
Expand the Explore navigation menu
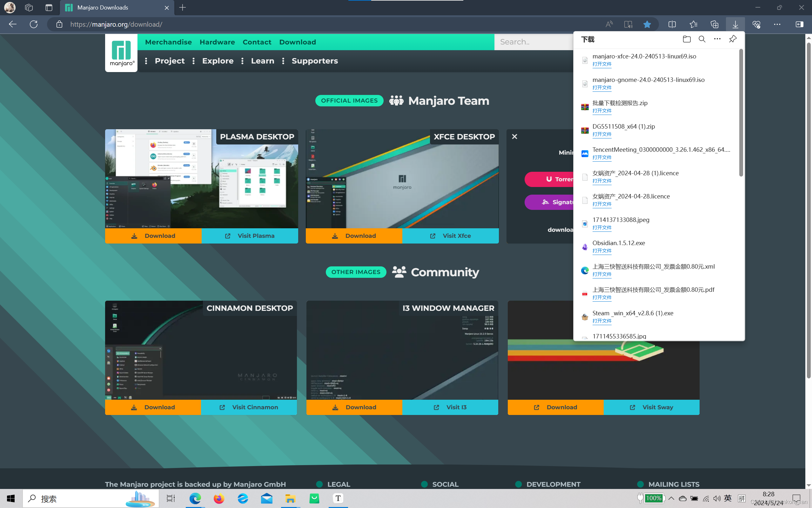tap(218, 61)
